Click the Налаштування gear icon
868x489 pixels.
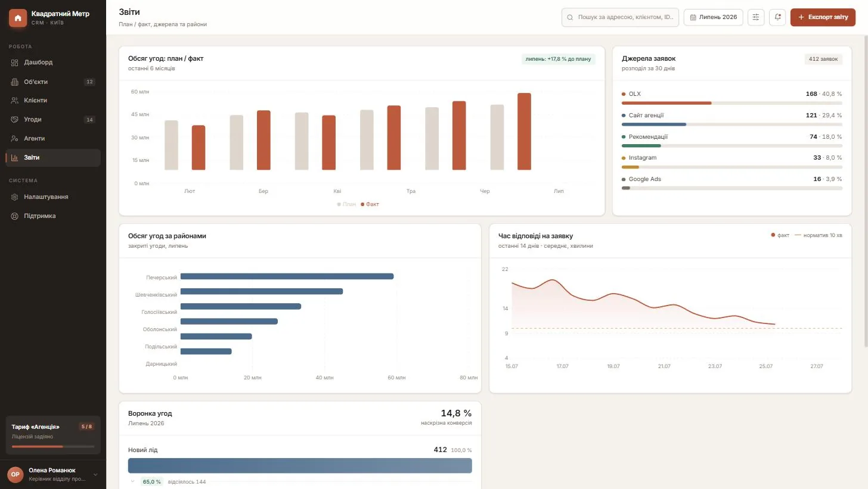tap(15, 197)
